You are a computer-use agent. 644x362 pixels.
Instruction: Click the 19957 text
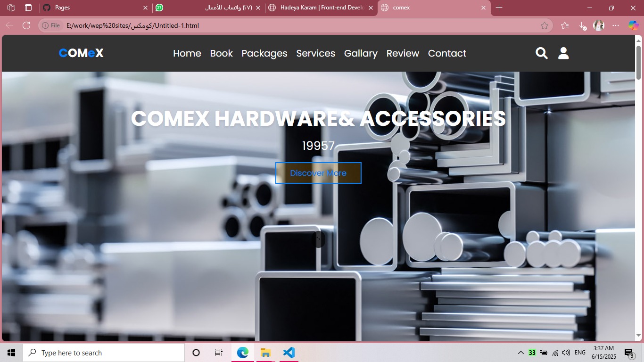click(318, 146)
